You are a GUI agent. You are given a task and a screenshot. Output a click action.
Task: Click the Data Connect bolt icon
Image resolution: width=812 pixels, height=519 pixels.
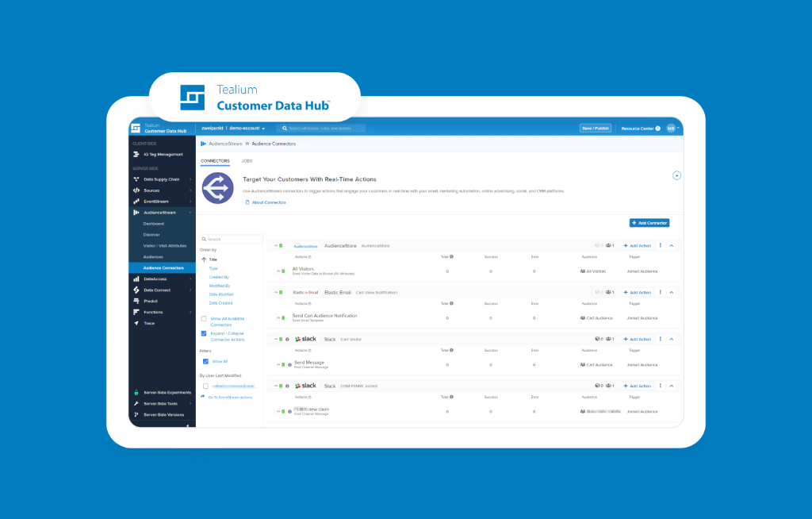tap(136, 290)
